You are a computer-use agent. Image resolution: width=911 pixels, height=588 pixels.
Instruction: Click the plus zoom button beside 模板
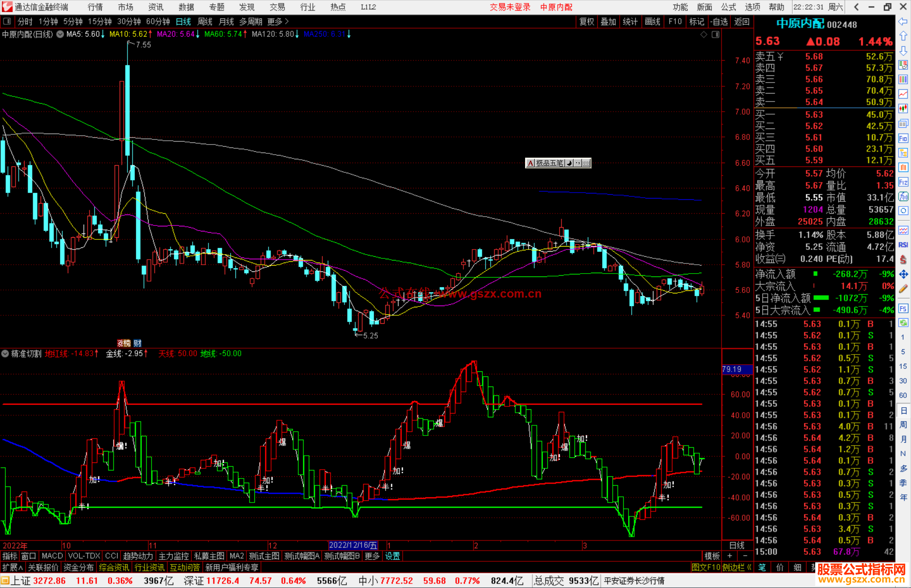(x=730, y=556)
